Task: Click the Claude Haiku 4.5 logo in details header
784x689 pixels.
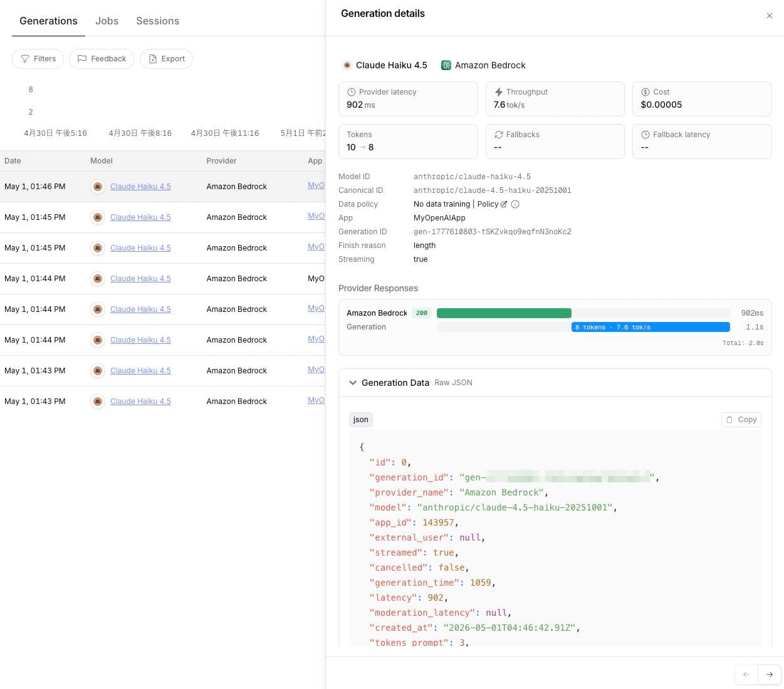Action: click(347, 65)
